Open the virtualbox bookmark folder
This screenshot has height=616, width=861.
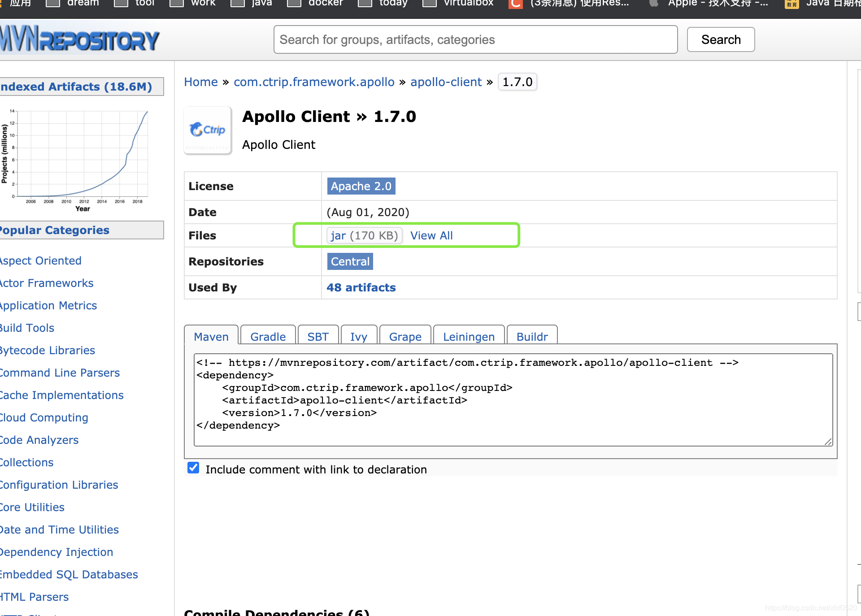[458, 4]
